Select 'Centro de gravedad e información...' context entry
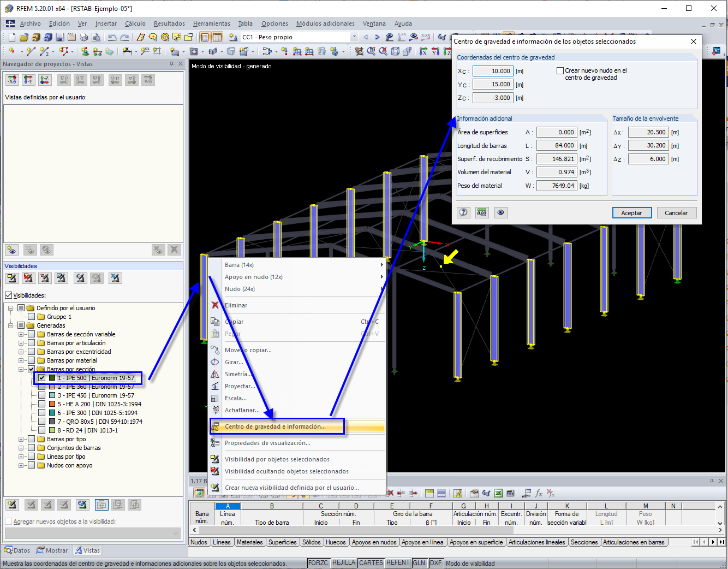The height and width of the screenshot is (569, 728). (297, 426)
